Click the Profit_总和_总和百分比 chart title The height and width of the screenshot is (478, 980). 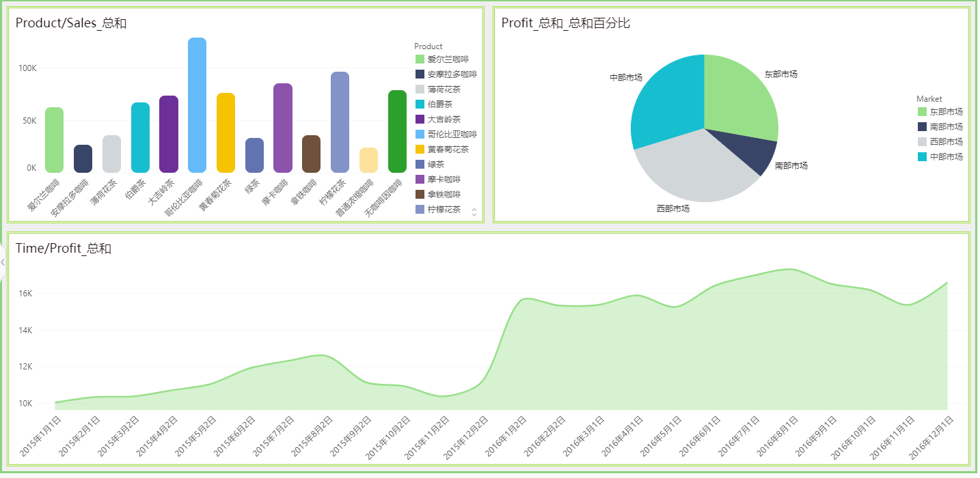[565, 23]
